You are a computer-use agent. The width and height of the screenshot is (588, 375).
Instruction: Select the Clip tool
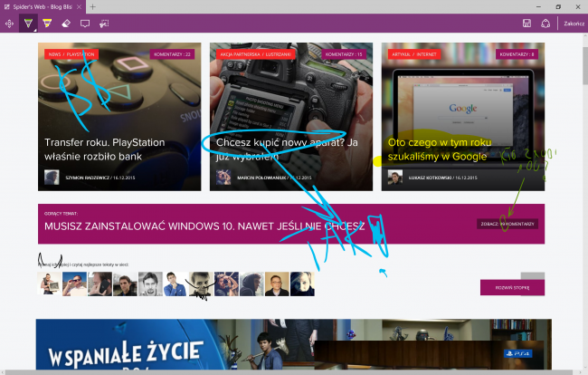coord(104,24)
